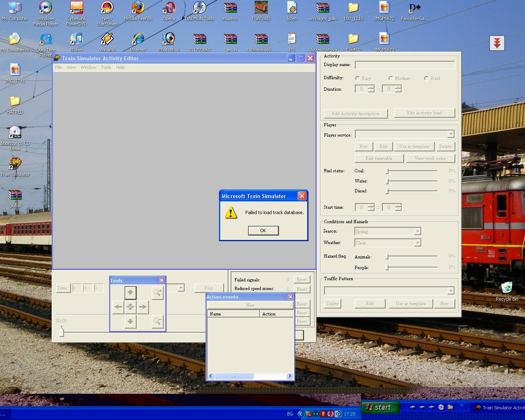Click Use as template under Player service
Image resolution: width=525 pixels, height=420 pixels.
pos(414,146)
